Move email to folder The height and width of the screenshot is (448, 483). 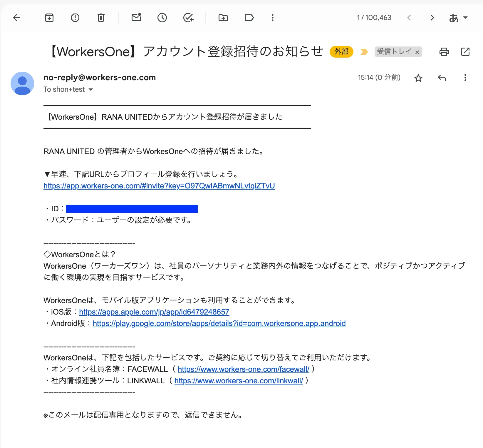[223, 18]
